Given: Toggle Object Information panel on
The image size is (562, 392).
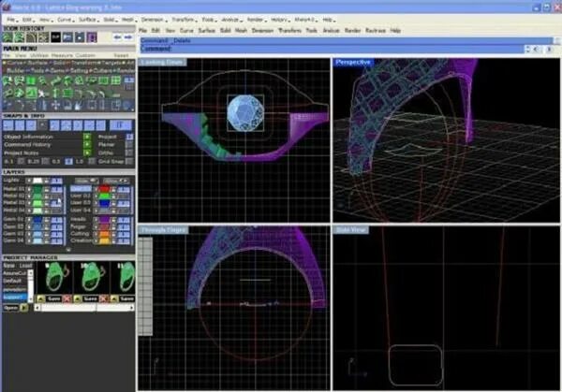Looking at the screenshot, I should [x=87, y=137].
